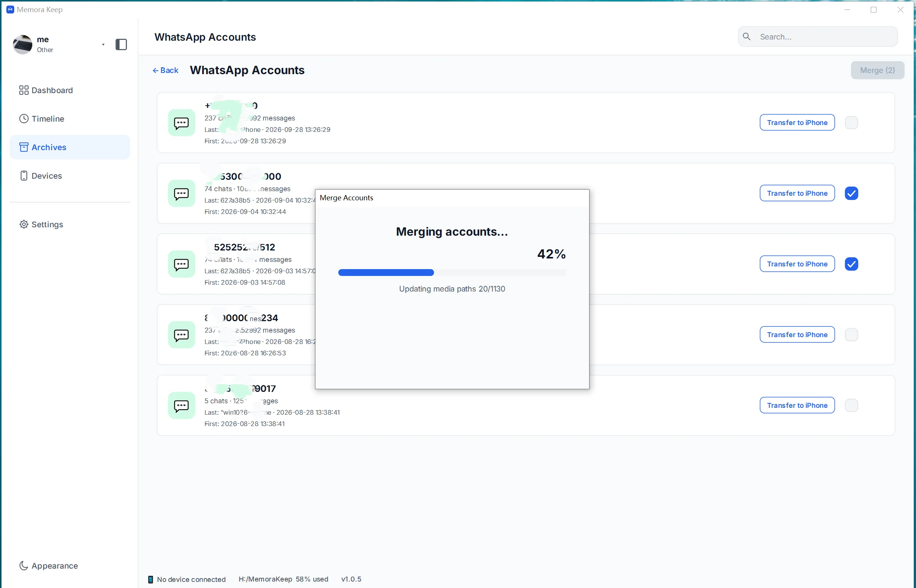
Task: Click the v1.0.5 version label
Action: click(351, 579)
